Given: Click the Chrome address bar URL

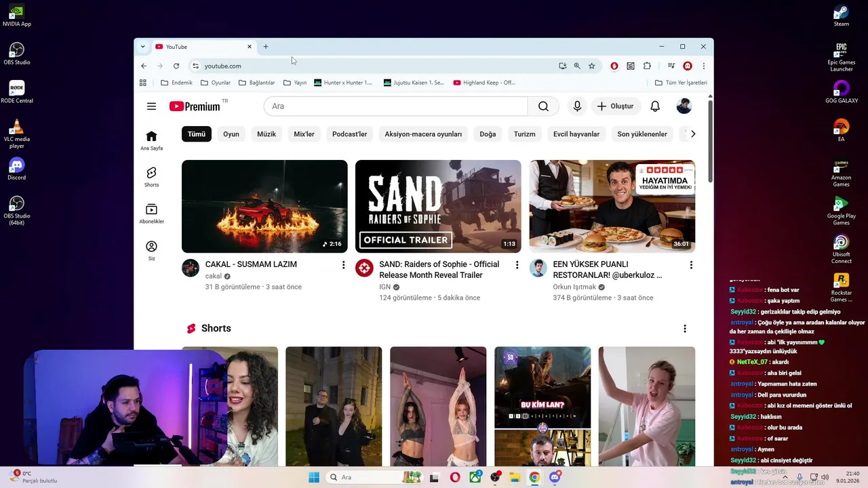Looking at the screenshot, I should coord(223,66).
